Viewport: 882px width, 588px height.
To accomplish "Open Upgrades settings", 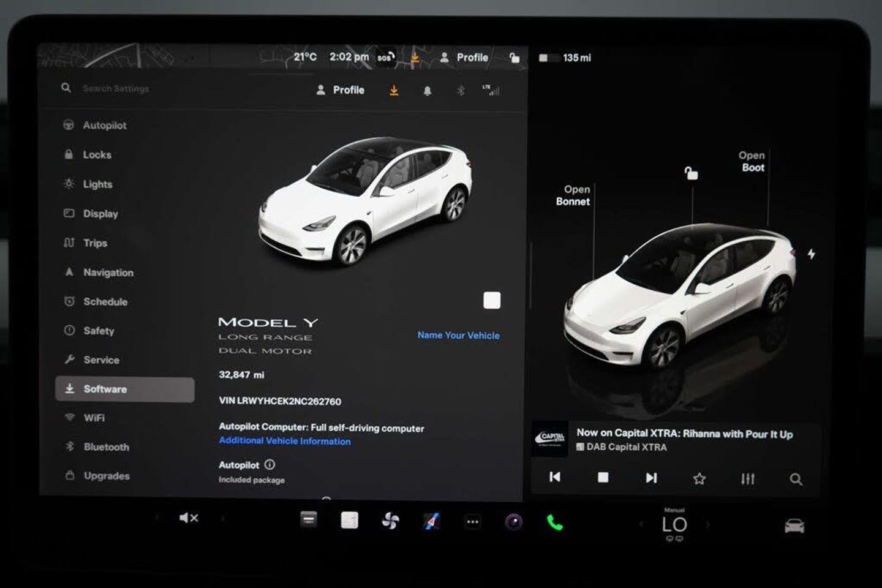I will click(x=97, y=476).
